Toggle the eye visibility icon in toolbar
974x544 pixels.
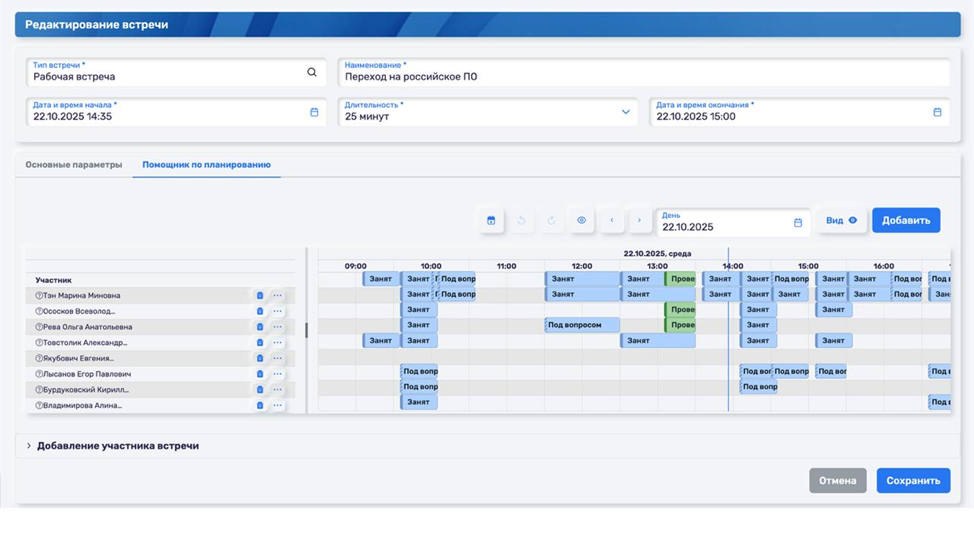click(x=581, y=220)
